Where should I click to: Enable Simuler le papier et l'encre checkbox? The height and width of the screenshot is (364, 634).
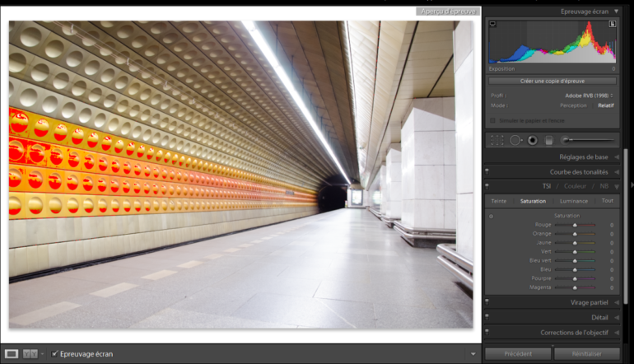pyautogui.click(x=492, y=120)
